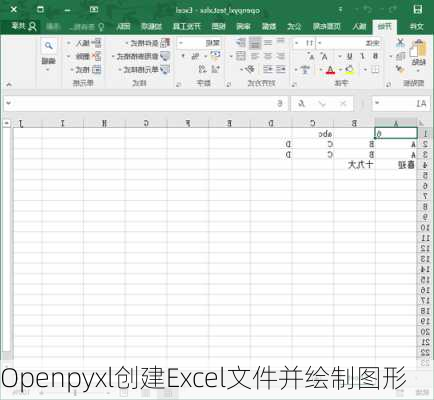
Task: Click the Increase Decimal icon
Action: tap(216, 69)
